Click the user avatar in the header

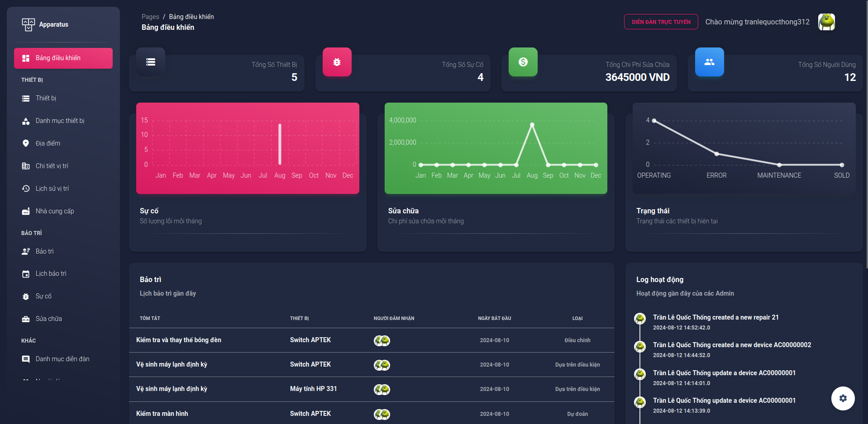[826, 22]
